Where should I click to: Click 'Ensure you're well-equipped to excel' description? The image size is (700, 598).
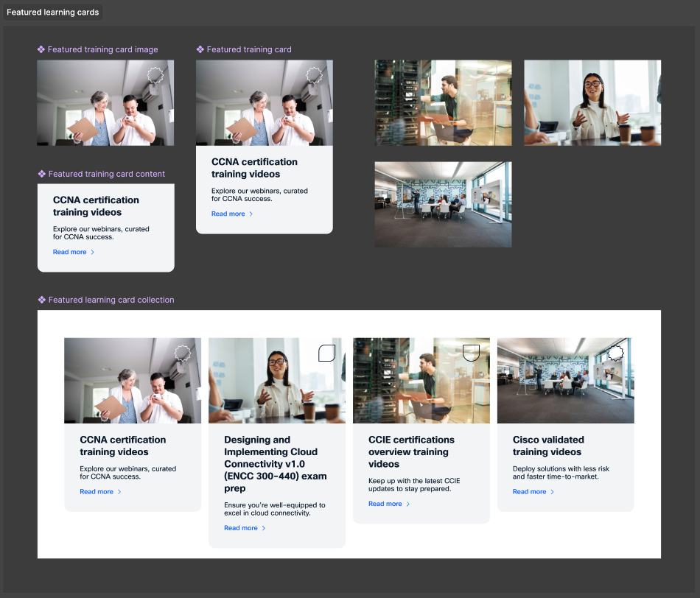tap(275, 509)
